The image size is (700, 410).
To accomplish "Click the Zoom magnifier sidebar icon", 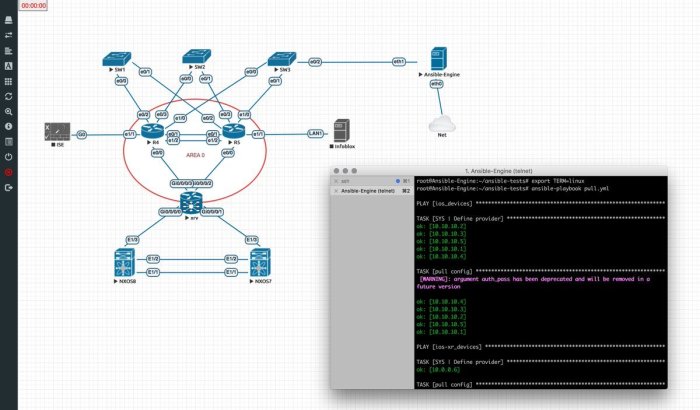I will (x=8, y=112).
